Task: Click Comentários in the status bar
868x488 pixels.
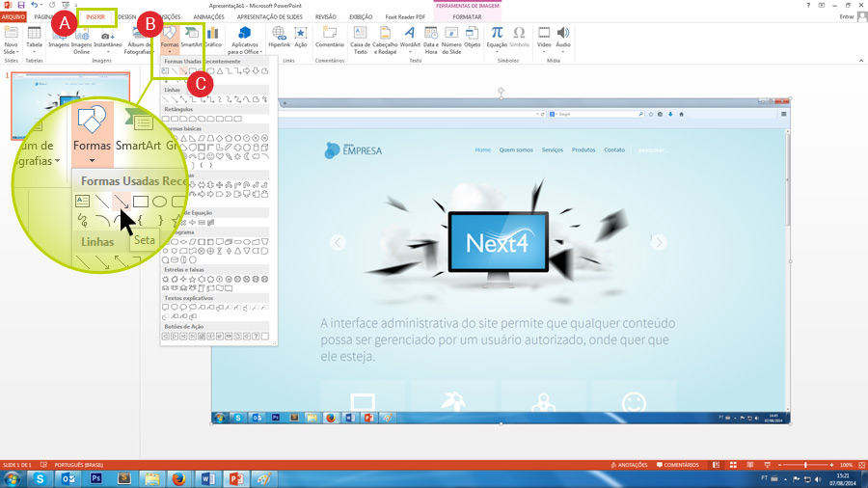Action: click(676, 465)
